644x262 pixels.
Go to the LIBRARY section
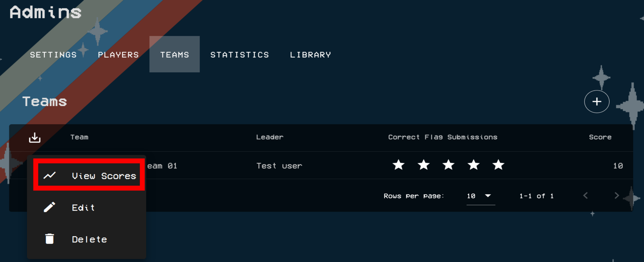tap(310, 55)
